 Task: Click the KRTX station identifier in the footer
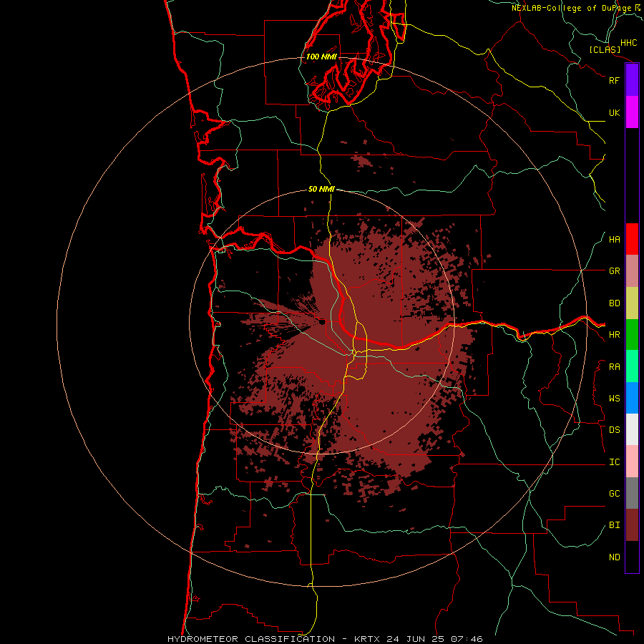(x=367, y=639)
